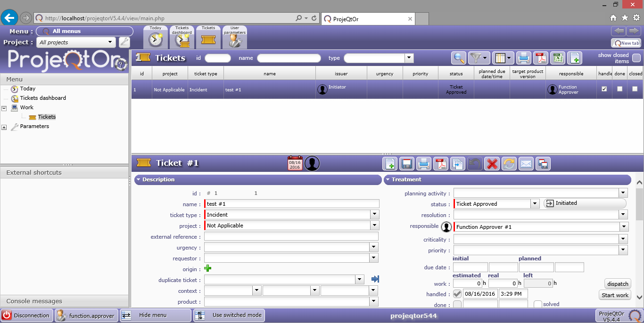Open the ticket type dropdown arrow
644x323 pixels.
coord(374,214)
